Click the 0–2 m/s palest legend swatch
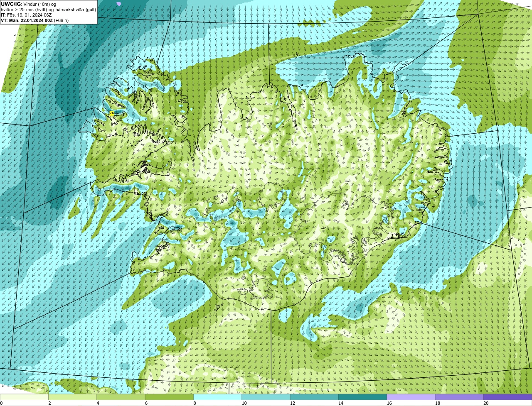Viewport: 532px width, 406px height. [24, 397]
